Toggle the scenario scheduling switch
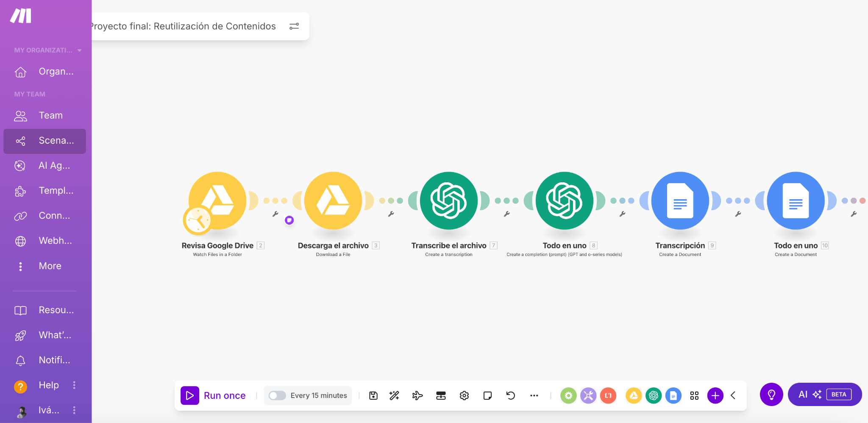Image resolution: width=868 pixels, height=423 pixels. (277, 395)
